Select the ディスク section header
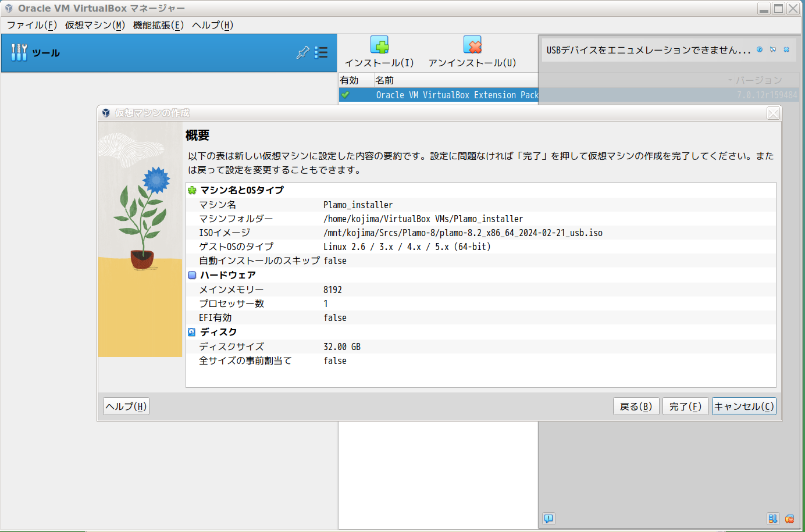Viewport: 805px width, 532px height. 219,332
